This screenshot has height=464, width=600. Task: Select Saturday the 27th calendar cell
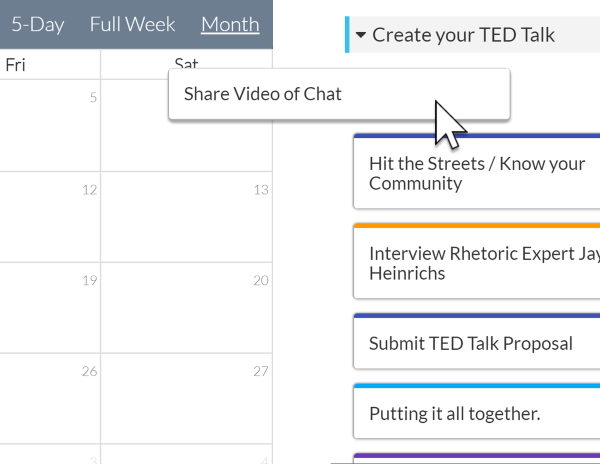pos(186,398)
